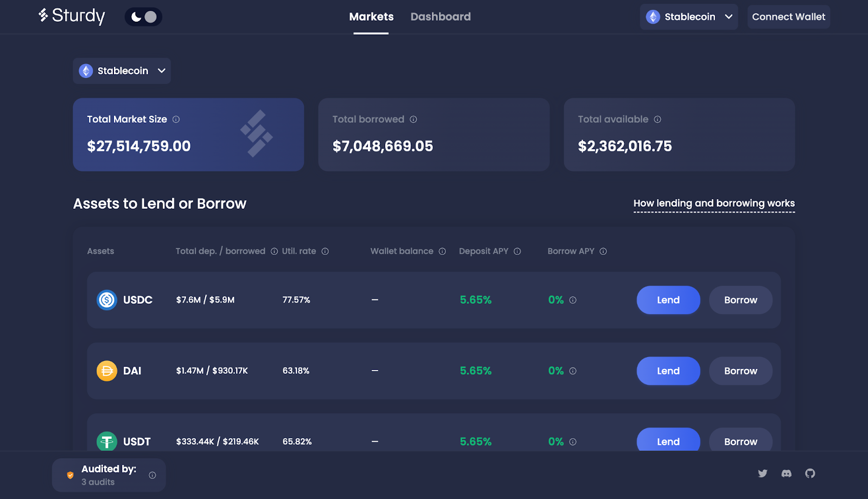Open the Twitter link
The width and height of the screenshot is (868, 499).
(763, 474)
